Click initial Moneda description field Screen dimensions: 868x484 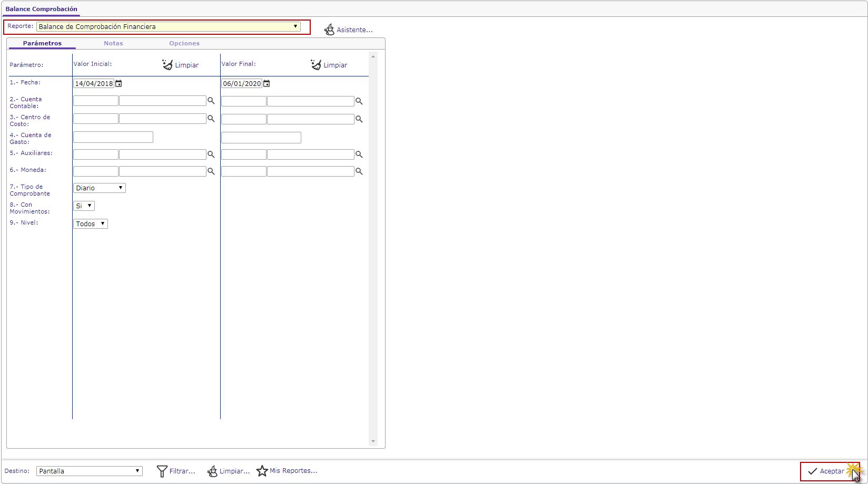pyautogui.click(x=163, y=171)
